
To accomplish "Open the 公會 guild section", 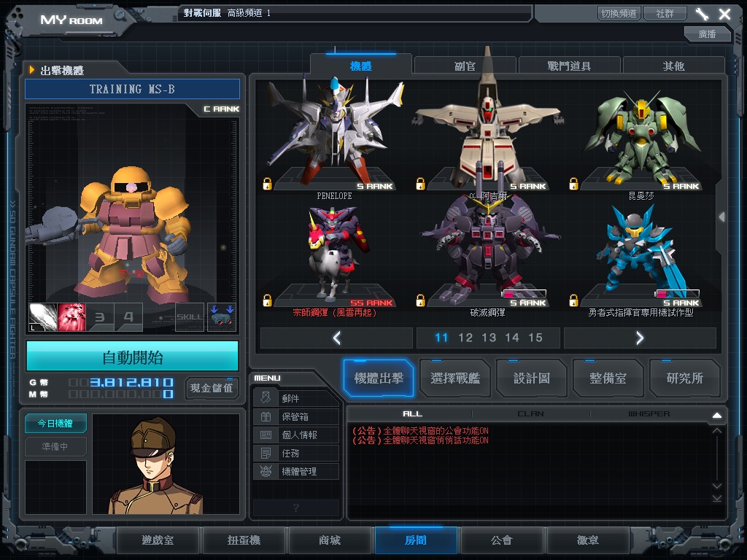I will tap(502, 540).
